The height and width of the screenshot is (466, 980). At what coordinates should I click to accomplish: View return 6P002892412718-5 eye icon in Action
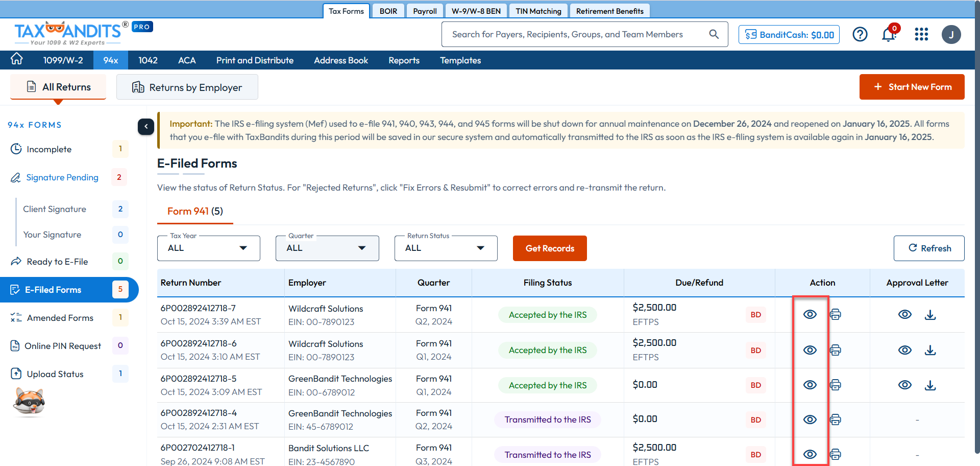click(810, 385)
